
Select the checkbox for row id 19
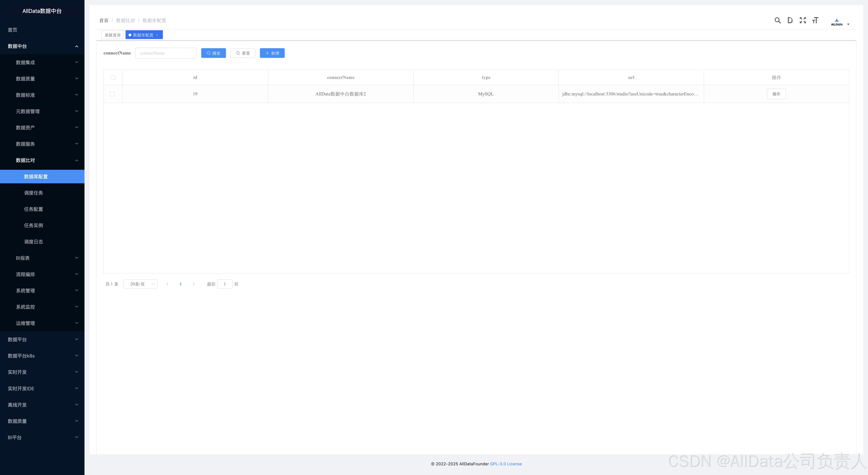click(x=112, y=94)
